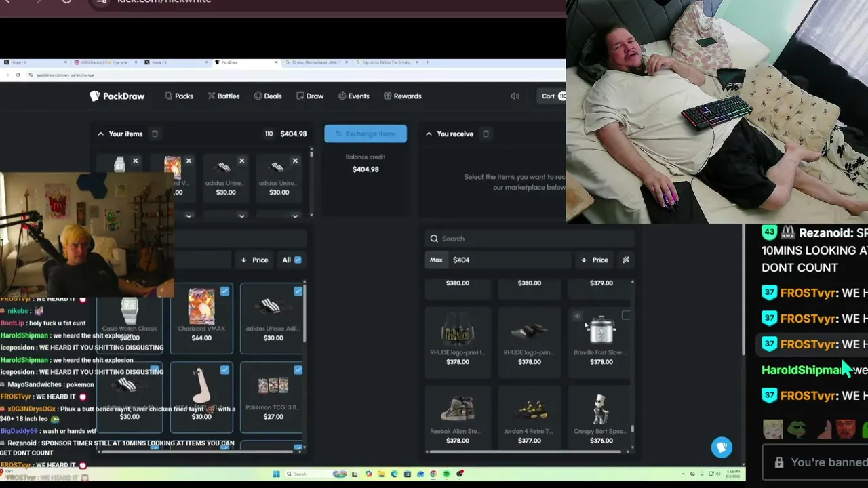Switch to the PackDraw browser tab
This screenshot has width=868, height=488.
tap(247, 62)
